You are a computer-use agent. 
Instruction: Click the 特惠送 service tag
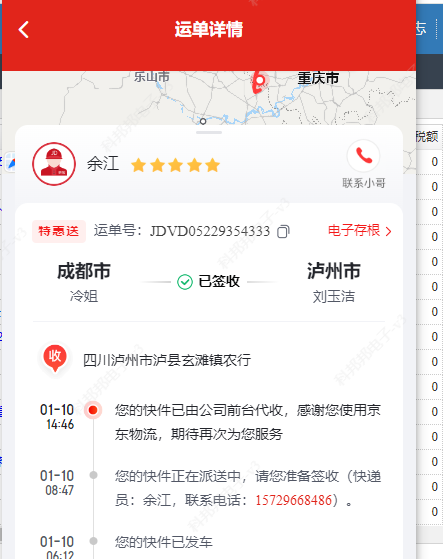(59, 231)
